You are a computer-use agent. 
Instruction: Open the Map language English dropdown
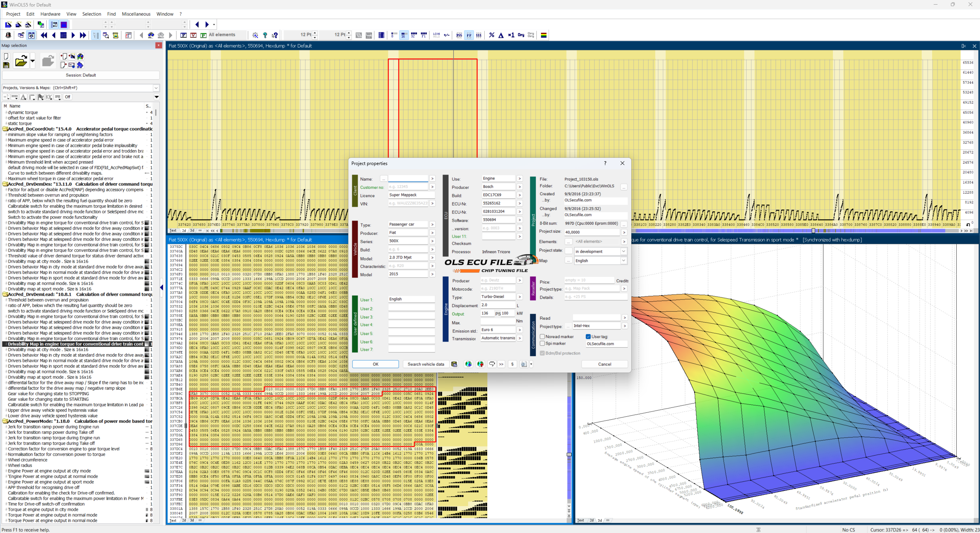(x=624, y=260)
